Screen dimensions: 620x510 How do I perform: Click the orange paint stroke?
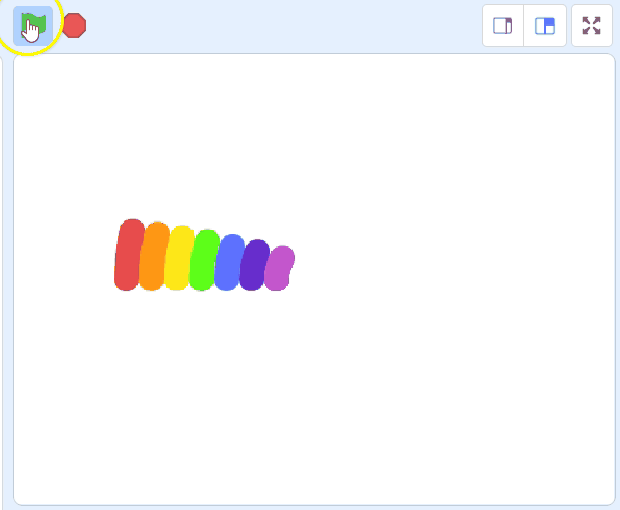[153, 257]
